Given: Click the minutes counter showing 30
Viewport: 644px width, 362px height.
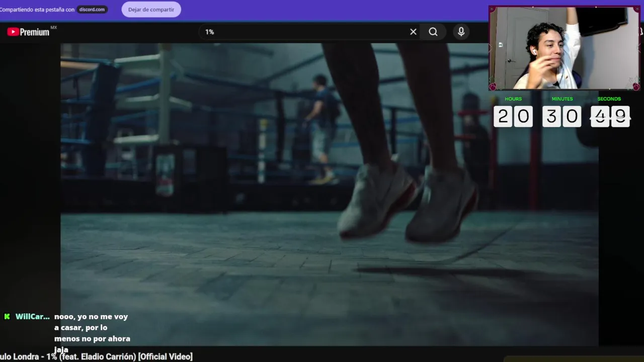Looking at the screenshot, I should point(561,116).
